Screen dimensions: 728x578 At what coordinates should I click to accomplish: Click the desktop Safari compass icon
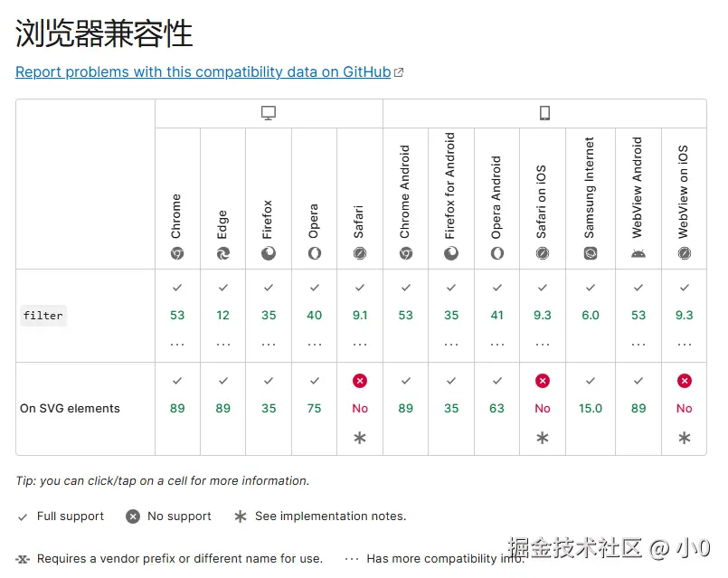pos(360,254)
